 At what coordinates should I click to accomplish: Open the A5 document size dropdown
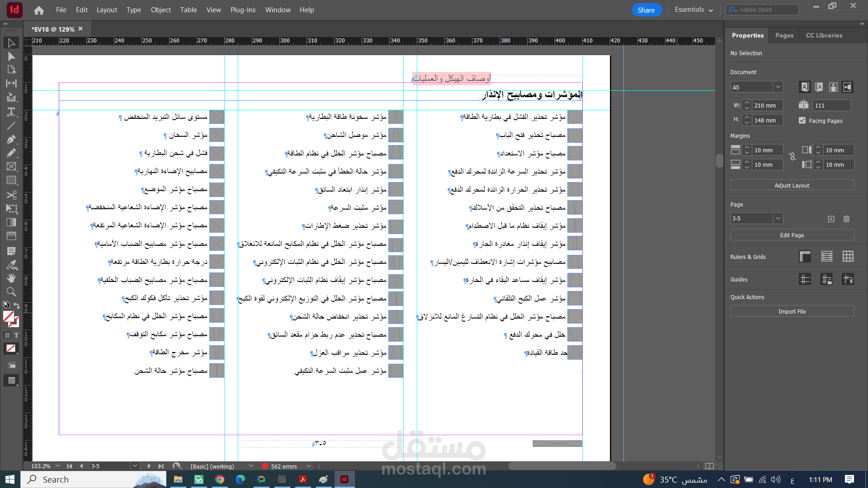pyautogui.click(x=778, y=87)
